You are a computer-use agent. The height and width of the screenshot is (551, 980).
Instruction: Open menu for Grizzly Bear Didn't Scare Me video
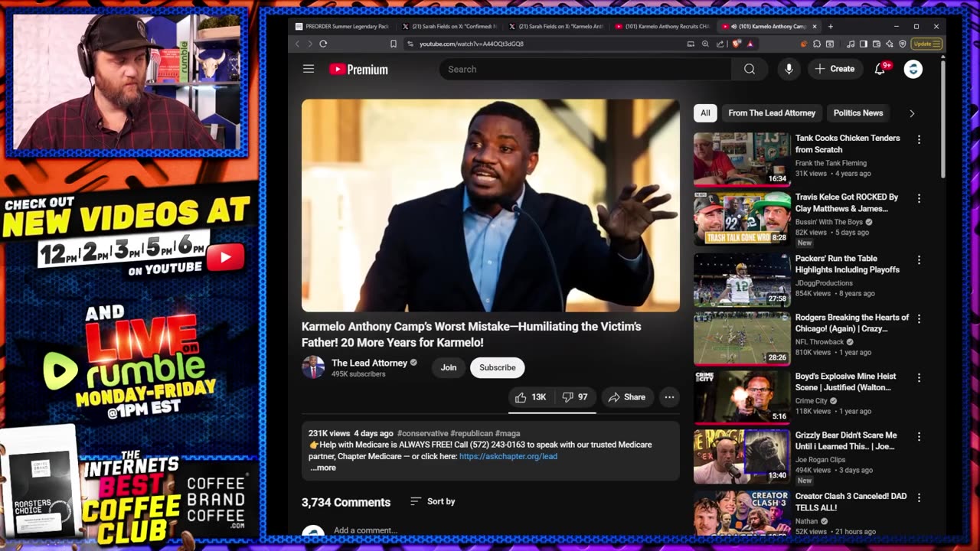(x=919, y=437)
